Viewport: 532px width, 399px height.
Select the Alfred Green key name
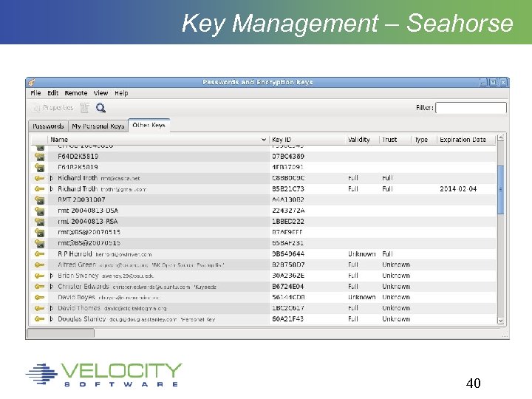[77, 265]
